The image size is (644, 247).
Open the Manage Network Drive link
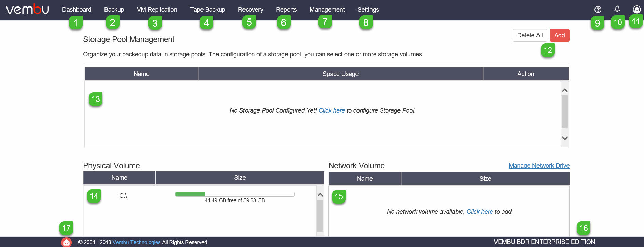539,166
